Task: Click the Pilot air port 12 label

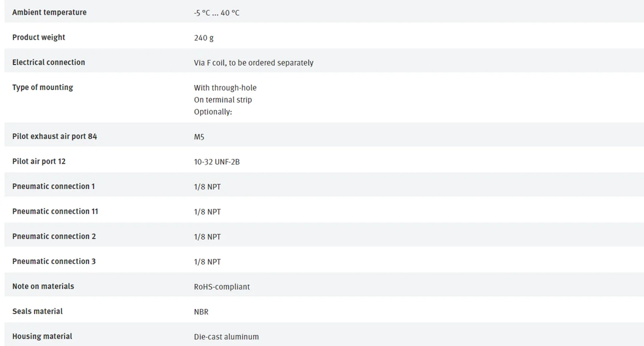Action: 39,162
